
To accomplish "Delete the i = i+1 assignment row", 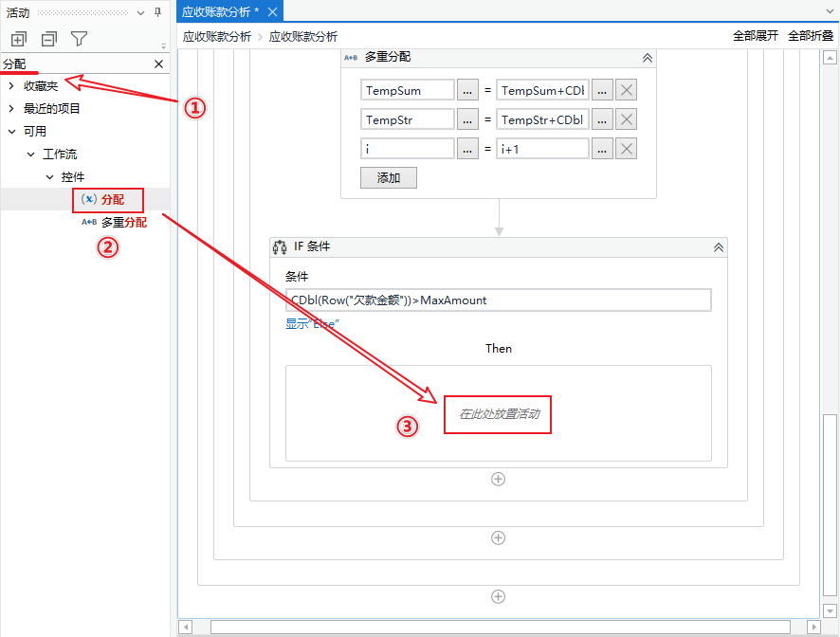I will pyautogui.click(x=626, y=149).
